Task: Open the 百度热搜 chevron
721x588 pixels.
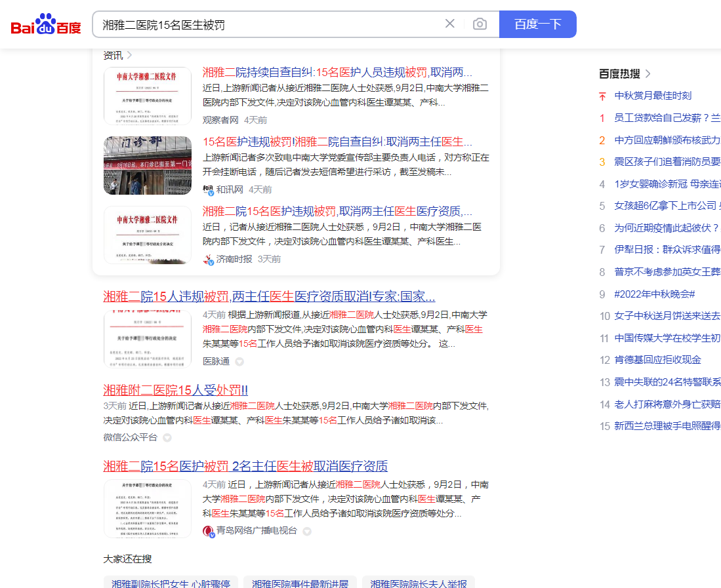Action: click(648, 73)
